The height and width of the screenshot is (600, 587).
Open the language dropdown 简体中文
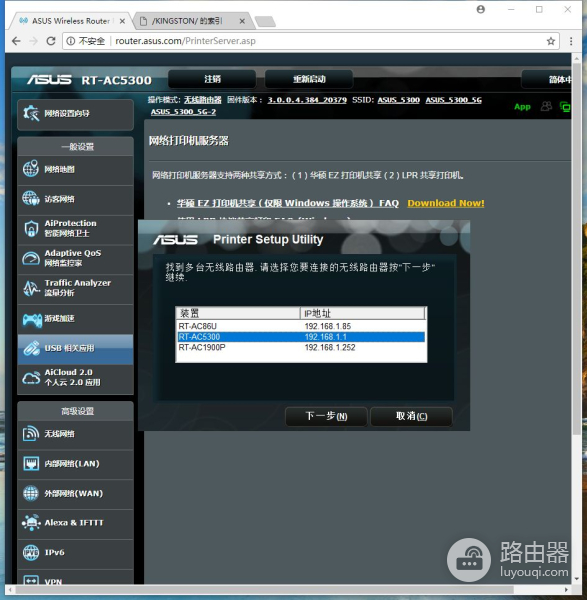click(547, 79)
